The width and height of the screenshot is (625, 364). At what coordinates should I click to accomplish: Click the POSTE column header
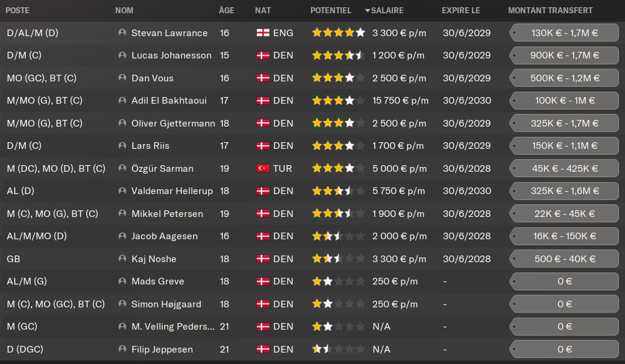pos(17,11)
